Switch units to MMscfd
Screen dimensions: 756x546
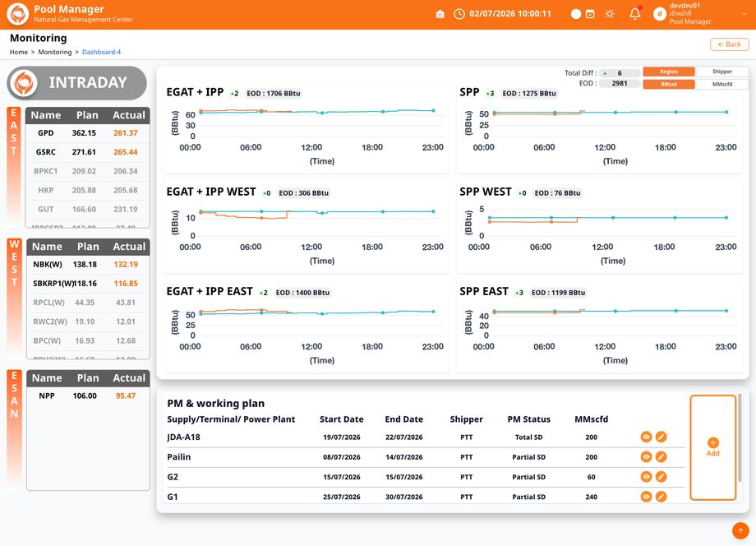(721, 84)
